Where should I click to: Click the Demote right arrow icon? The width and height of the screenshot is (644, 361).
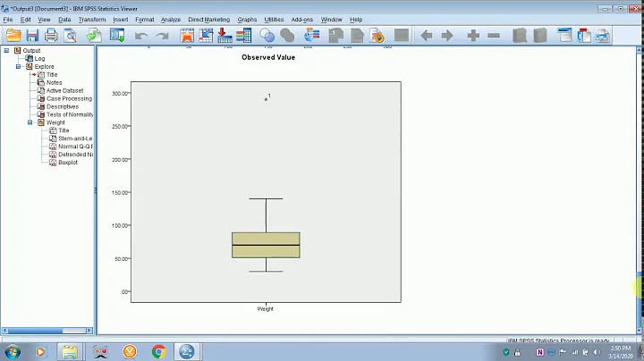(x=447, y=36)
